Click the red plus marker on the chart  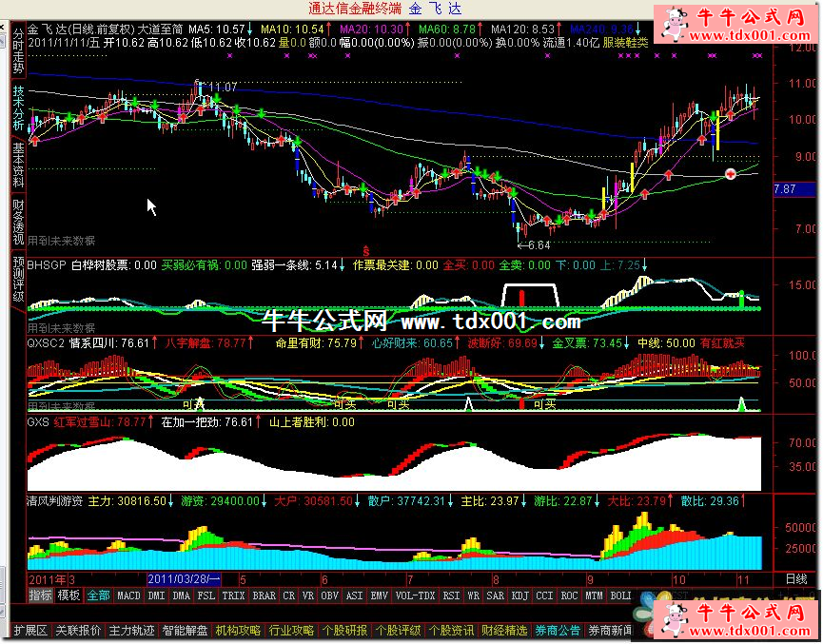pos(730,174)
